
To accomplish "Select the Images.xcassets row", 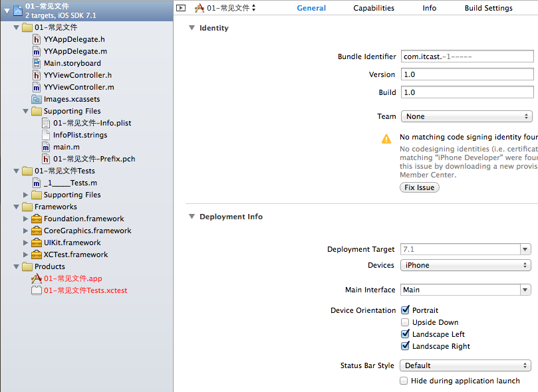I will pyautogui.click(x=87, y=100).
